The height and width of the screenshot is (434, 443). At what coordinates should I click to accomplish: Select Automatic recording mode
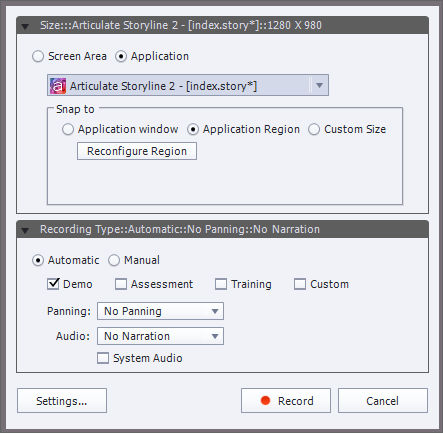pyautogui.click(x=38, y=260)
